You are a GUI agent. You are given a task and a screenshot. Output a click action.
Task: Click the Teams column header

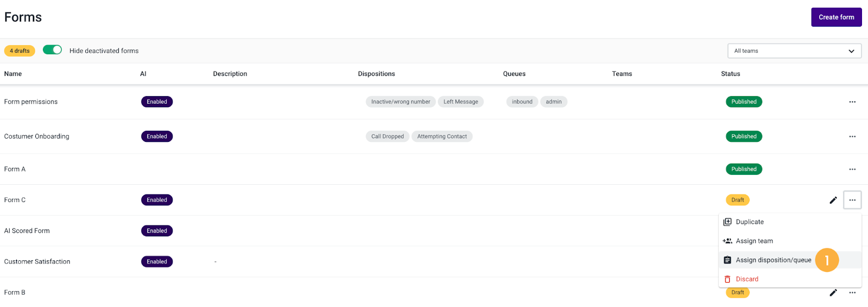(x=622, y=74)
